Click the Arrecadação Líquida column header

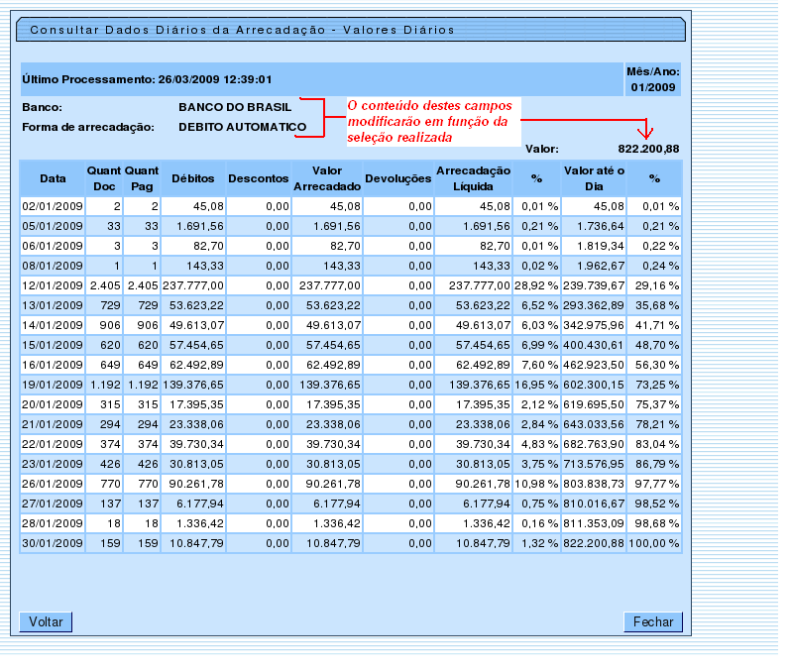(473, 178)
